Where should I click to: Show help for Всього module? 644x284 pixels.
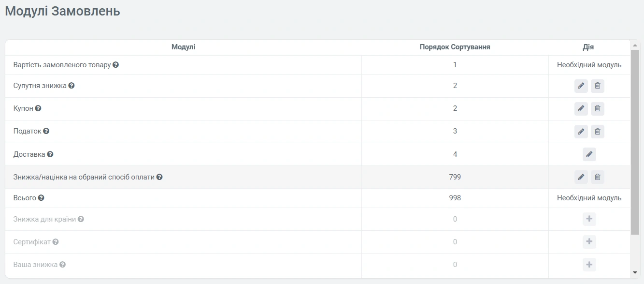click(41, 198)
